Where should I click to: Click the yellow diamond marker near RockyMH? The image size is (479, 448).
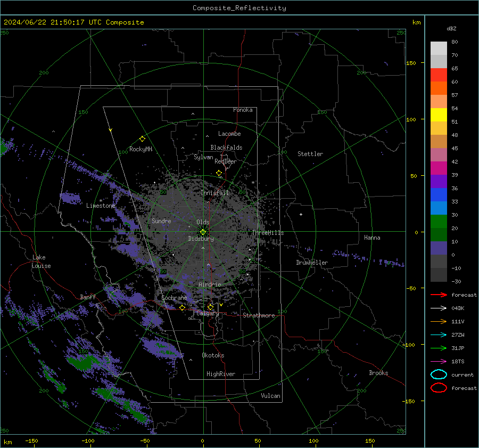[142, 139]
